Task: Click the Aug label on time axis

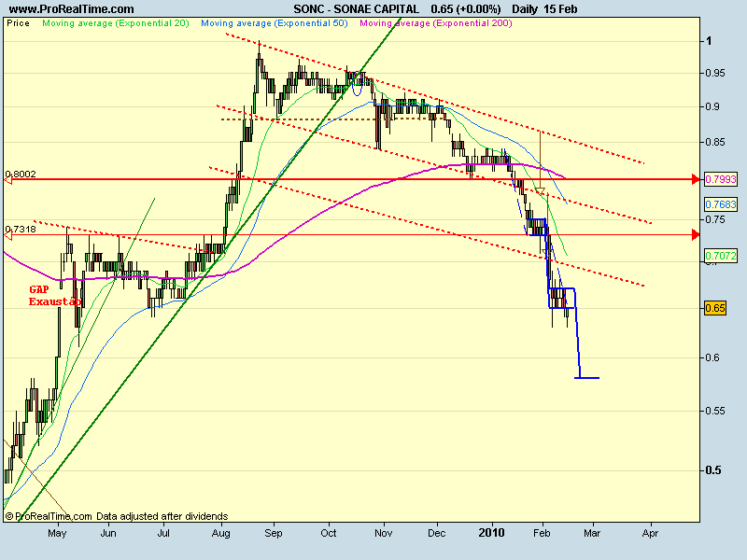Action: tap(221, 533)
